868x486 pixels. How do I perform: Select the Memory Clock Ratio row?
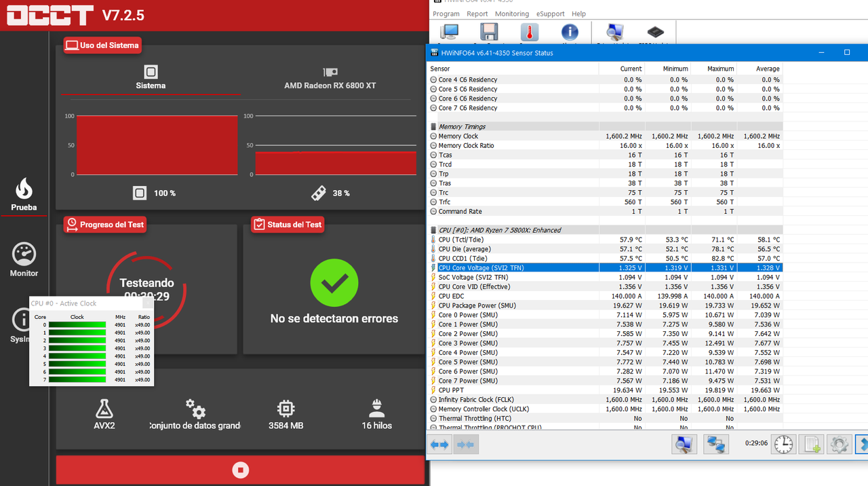coord(606,145)
